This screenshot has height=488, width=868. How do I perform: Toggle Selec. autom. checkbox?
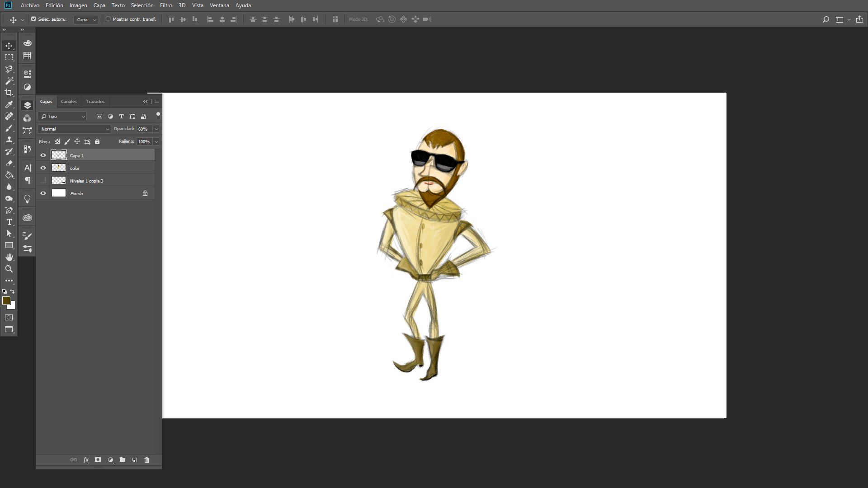33,19
